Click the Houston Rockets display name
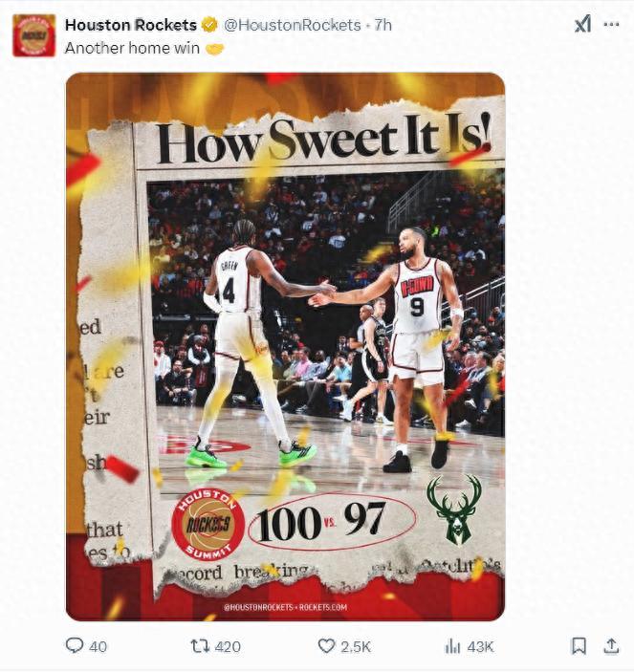The height and width of the screenshot is (672, 634). click(131, 25)
